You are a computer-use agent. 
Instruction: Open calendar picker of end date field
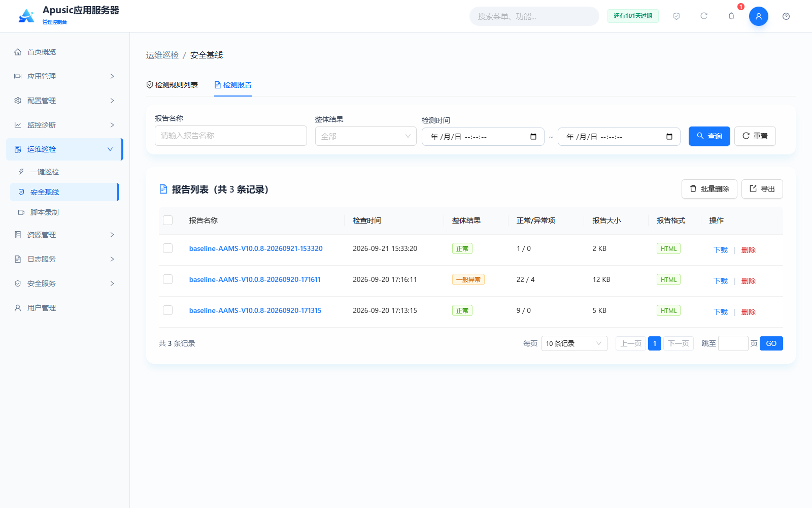[669, 137]
